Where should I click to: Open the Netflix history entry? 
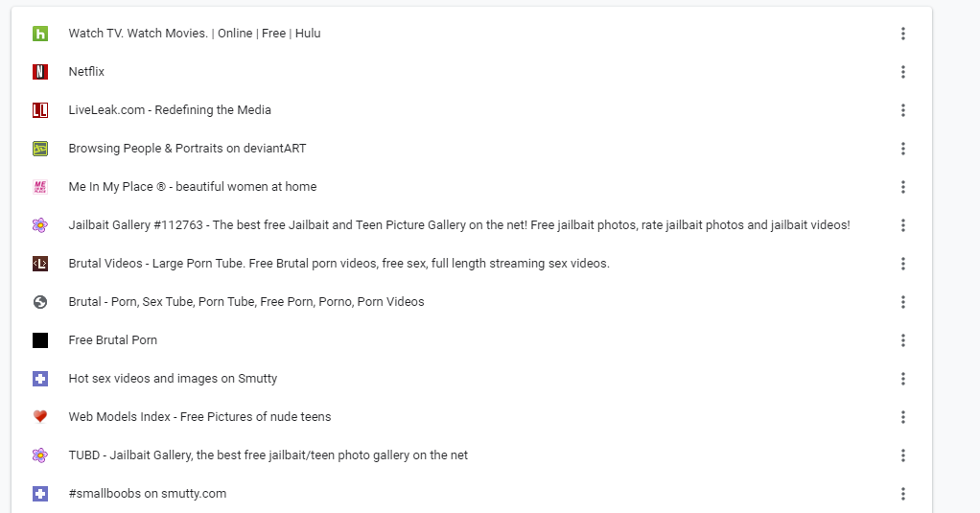tap(86, 72)
